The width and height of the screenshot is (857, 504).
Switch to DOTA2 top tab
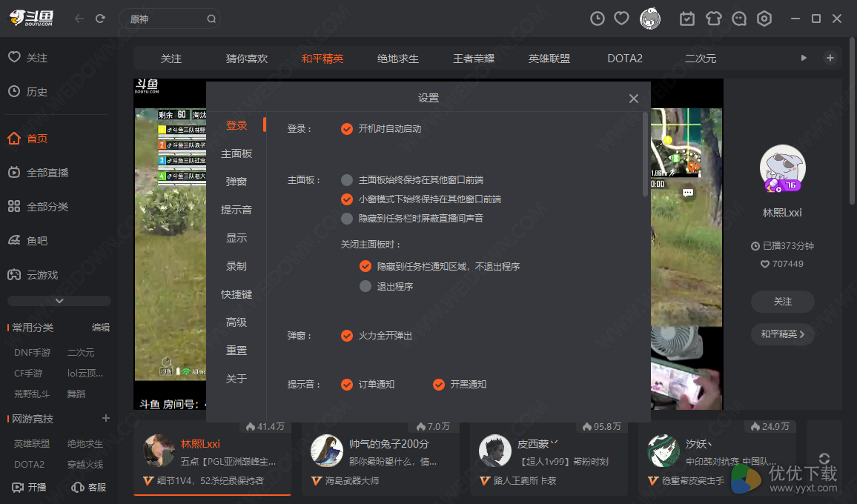click(625, 59)
